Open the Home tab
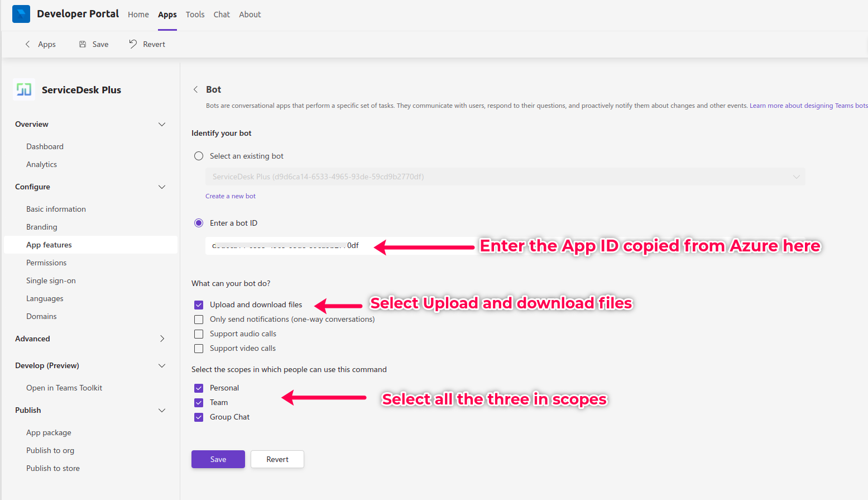The width and height of the screenshot is (868, 500). (138, 15)
